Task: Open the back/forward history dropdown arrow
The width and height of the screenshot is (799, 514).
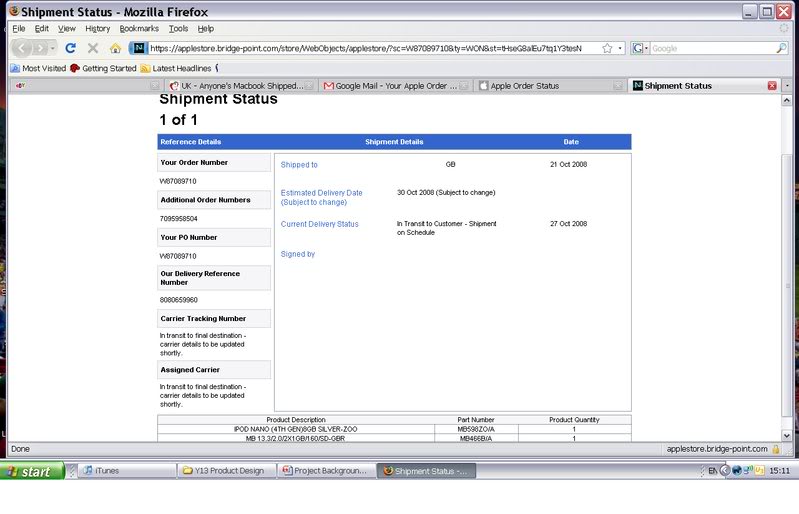Action: point(52,48)
